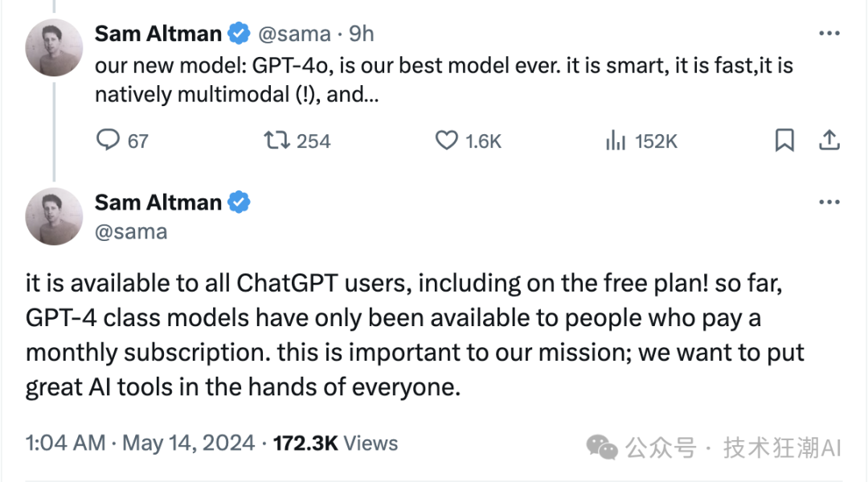Bookmark the first tweet

784,141
